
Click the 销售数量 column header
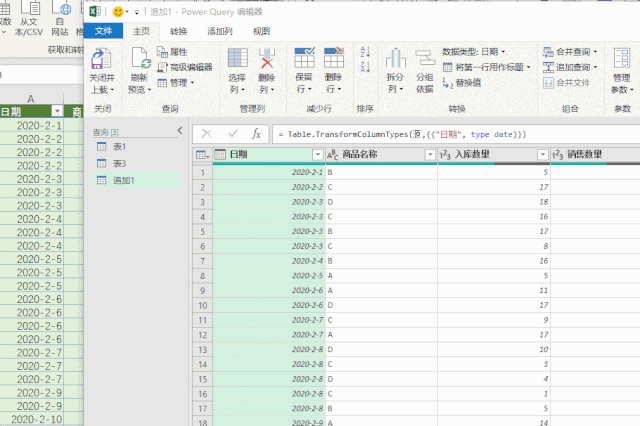pos(595,155)
